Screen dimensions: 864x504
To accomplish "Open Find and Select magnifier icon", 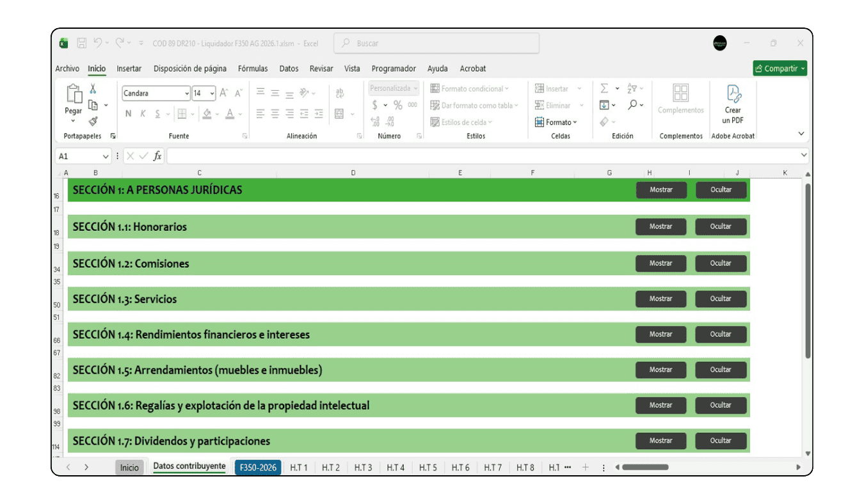I will (x=632, y=105).
